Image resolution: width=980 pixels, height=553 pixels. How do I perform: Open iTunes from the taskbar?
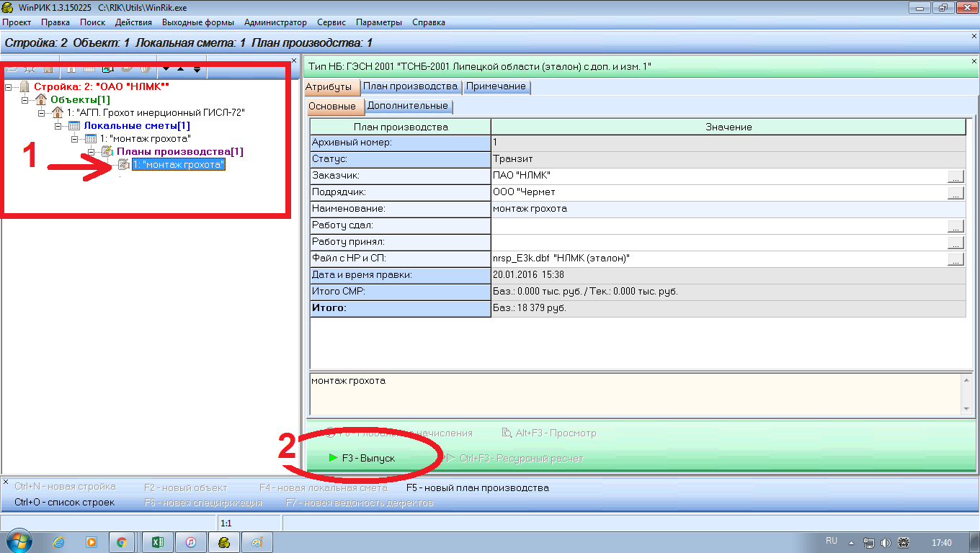pyautogui.click(x=190, y=542)
